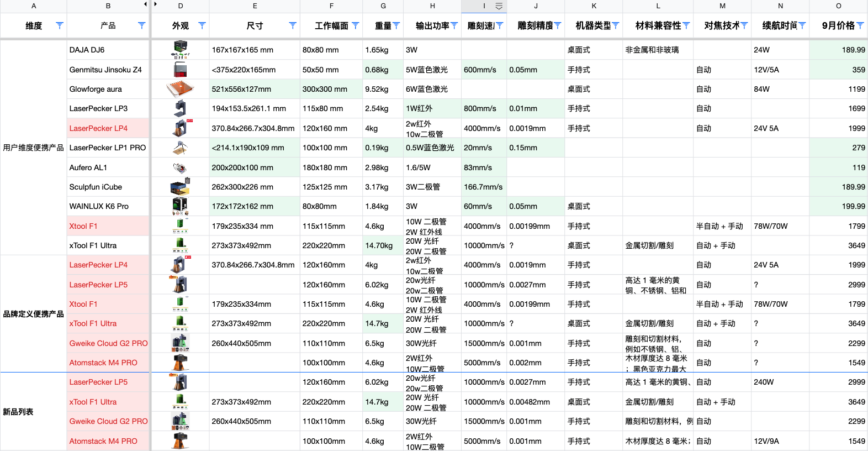Select cell Aufero AL1
Screen dimensions: 868x451
point(108,167)
